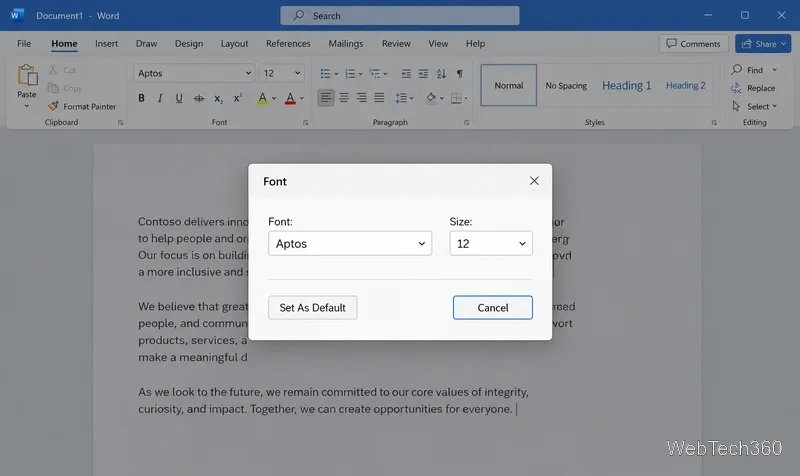800x476 pixels.
Task: Open the font color dropdown arrow
Action: click(302, 98)
